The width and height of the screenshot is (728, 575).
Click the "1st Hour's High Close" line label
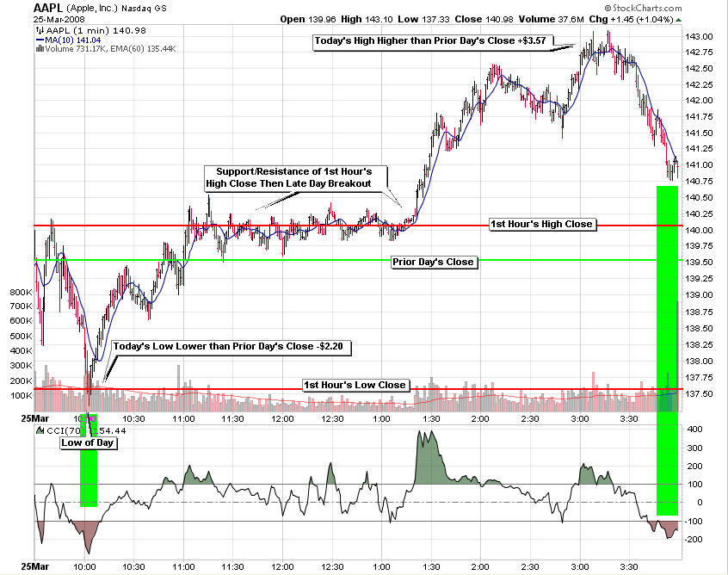tap(541, 224)
